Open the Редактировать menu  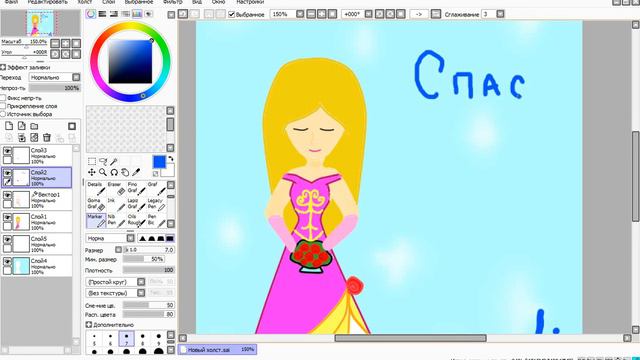tap(47, 2)
